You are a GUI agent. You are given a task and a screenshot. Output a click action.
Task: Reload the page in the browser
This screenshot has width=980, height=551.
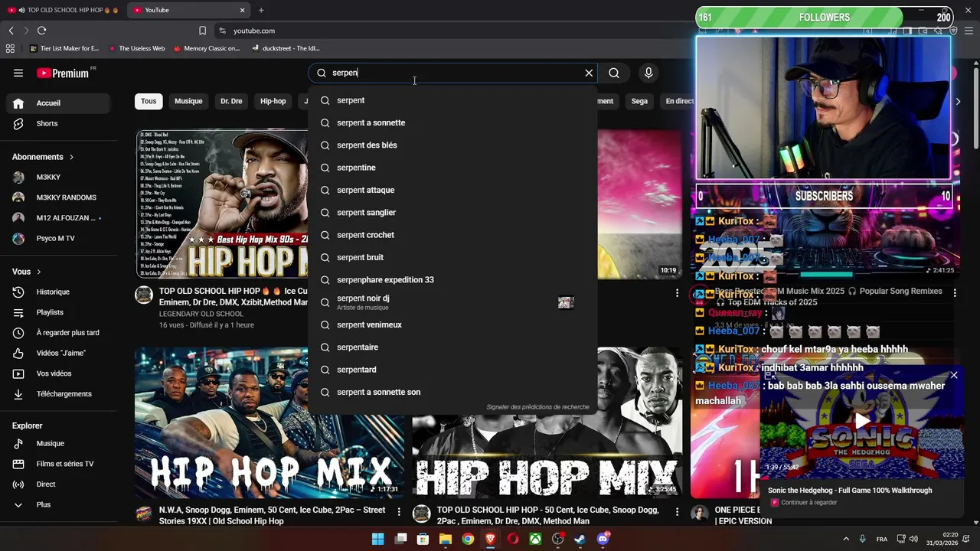(x=41, y=31)
